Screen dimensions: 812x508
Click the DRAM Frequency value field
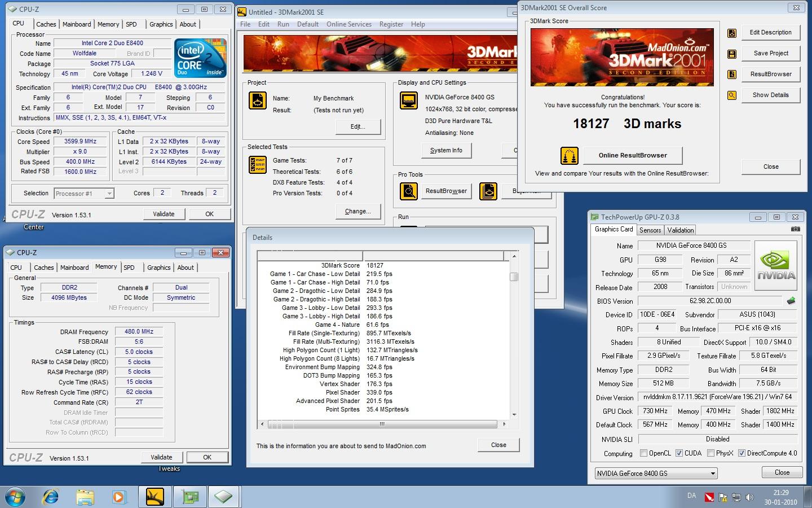point(139,332)
